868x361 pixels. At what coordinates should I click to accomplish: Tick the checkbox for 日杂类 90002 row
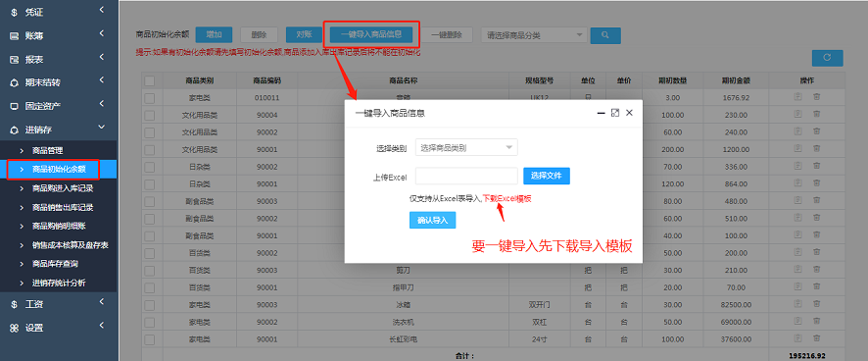150,167
